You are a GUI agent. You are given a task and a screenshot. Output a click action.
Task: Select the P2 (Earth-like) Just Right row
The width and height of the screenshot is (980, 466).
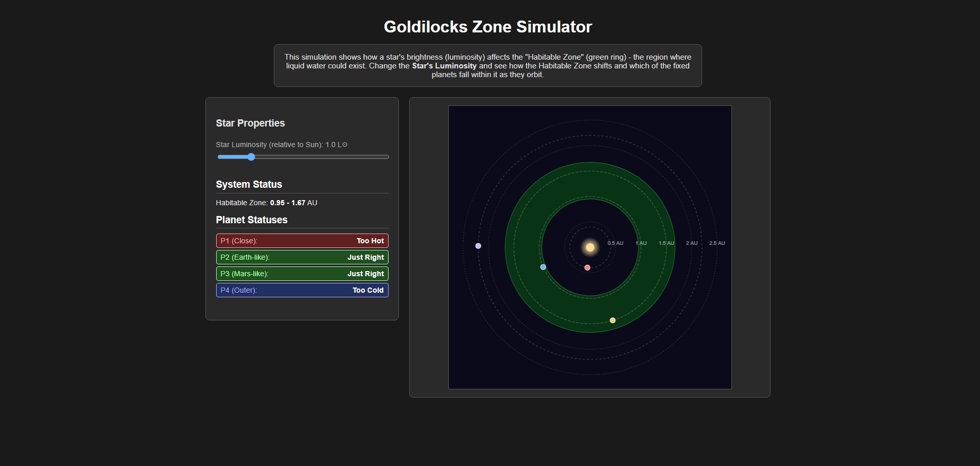pyautogui.click(x=302, y=257)
